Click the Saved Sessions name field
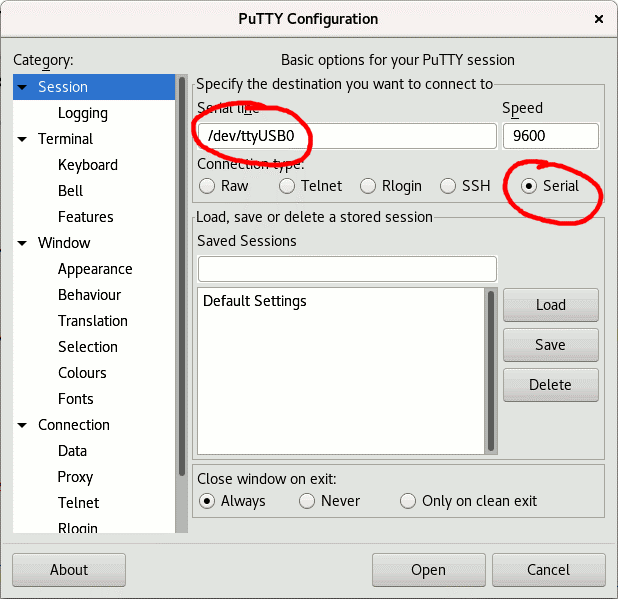 (x=347, y=269)
